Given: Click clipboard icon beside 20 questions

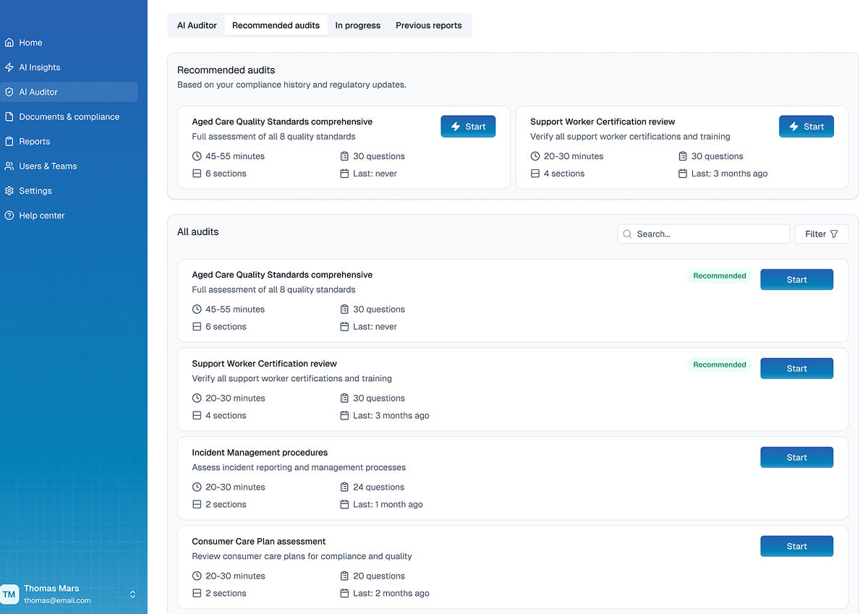Looking at the screenshot, I should (344, 576).
